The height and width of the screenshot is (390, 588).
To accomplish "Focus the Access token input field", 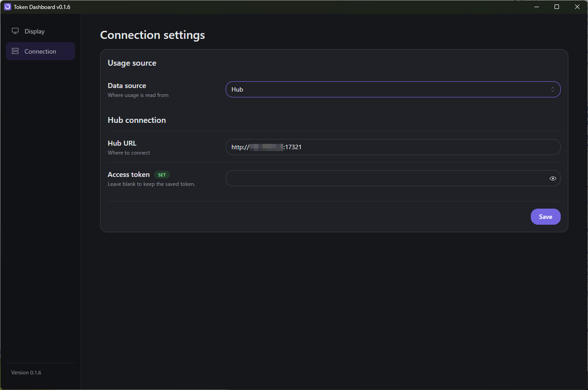I will (393, 178).
